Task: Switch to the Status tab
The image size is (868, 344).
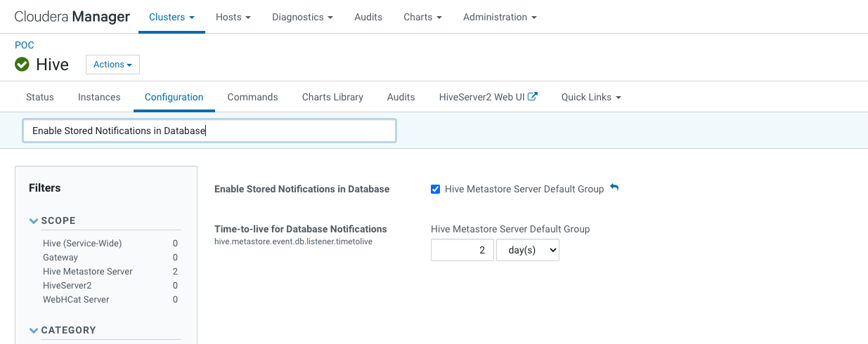Action: pyautogui.click(x=40, y=97)
